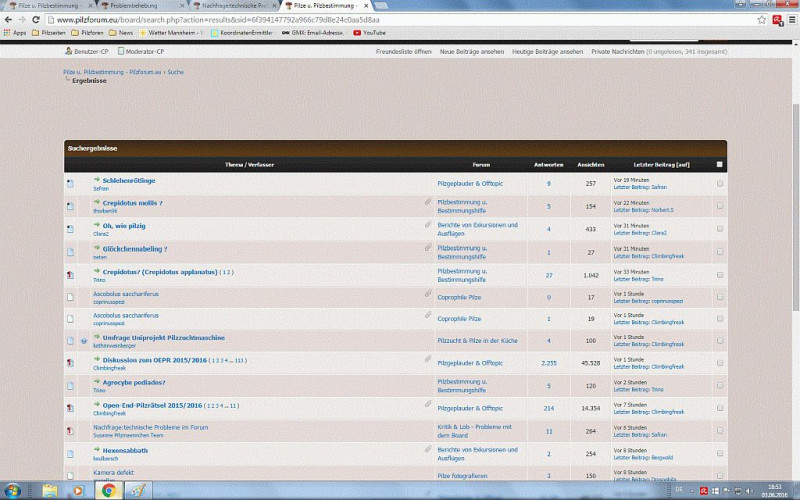Click hot thread icon left of Open-End-Pilzrätsel
Screen dimensions: 800x500
click(70, 408)
